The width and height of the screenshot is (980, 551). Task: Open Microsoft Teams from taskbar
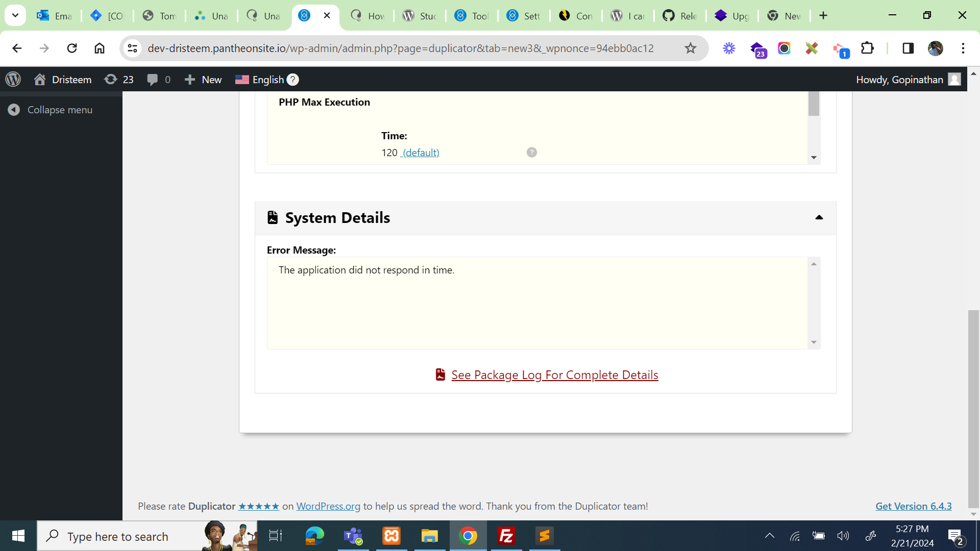pyautogui.click(x=353, y=536)
